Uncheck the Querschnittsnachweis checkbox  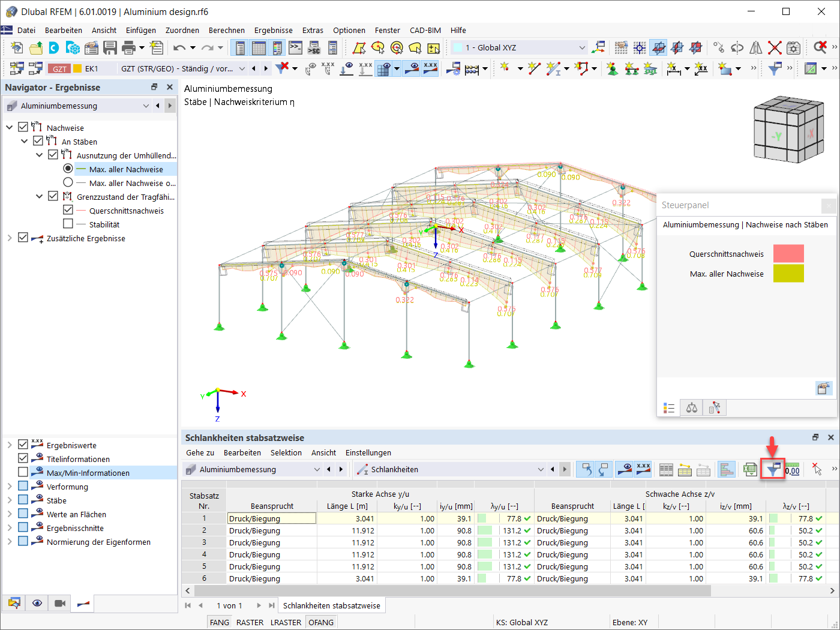point(68,210)
